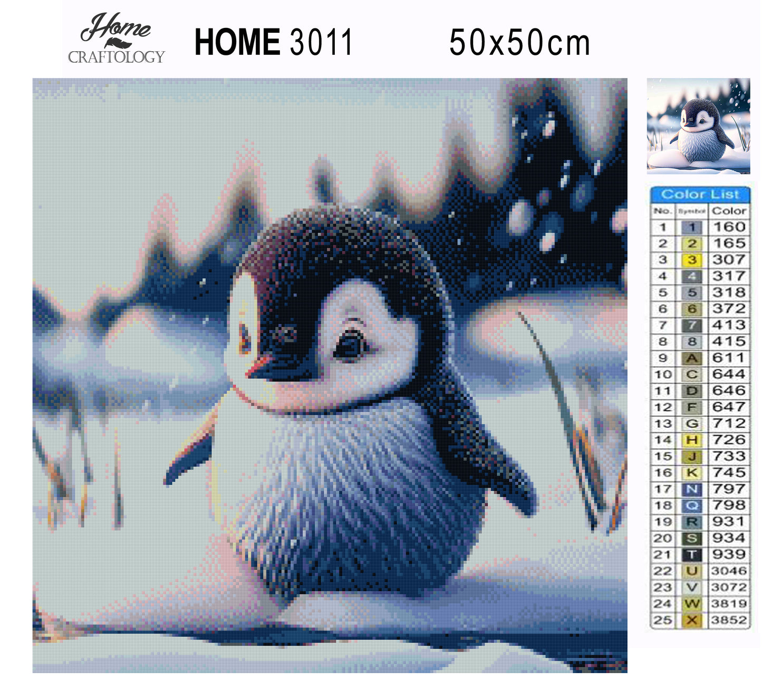The width and height of the screenshot is (762, 700).
Task: Pick symbol H swatch for color 726
Action: coord(692,440)
